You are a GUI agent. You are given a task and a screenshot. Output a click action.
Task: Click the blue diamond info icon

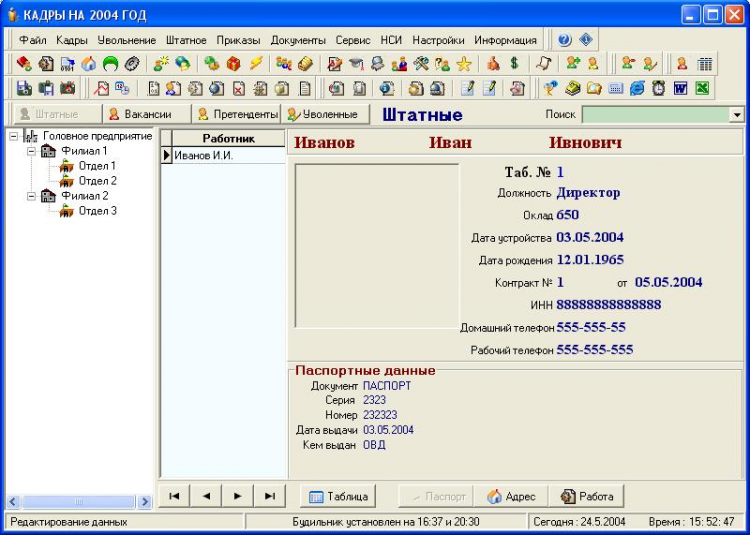click(x=586, y=40)
